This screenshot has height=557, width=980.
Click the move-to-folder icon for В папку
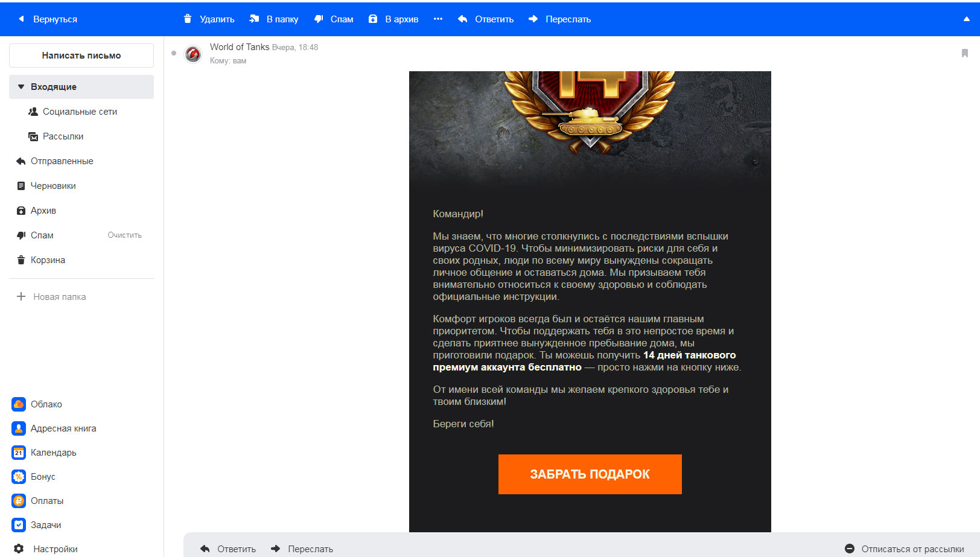(x=254, y=19)
